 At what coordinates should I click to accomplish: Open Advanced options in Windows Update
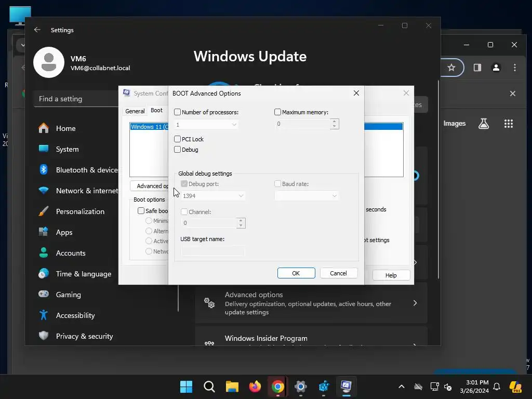click(311, 303)
